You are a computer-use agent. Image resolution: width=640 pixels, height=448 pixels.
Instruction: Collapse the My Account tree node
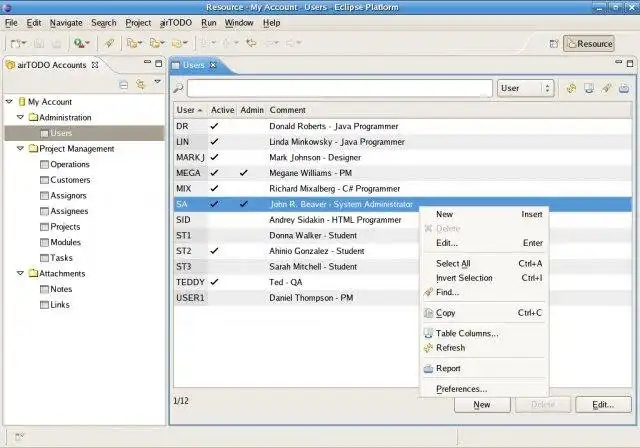click(9, 101)
